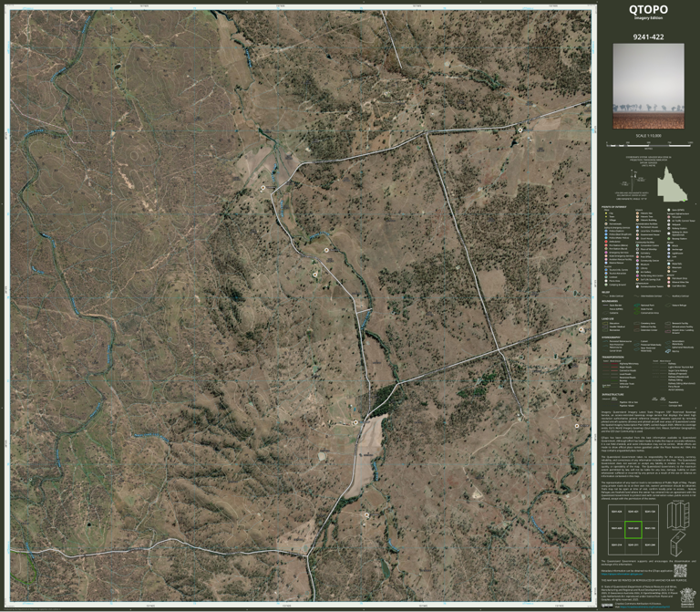Click the LAND USE legend heading
This screenshot has height=612, width=700.
coord(608,319)
